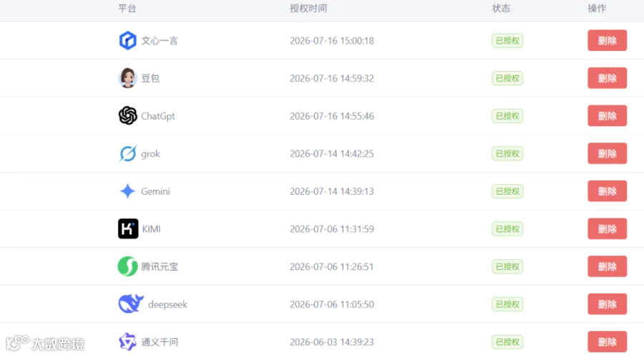The image size is (644, 356).
Task: Delete the KIMI authorization
Action: 607,229
